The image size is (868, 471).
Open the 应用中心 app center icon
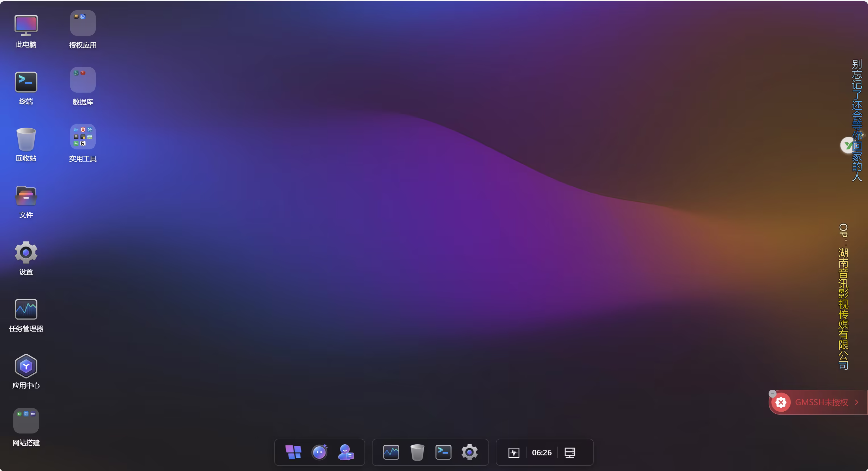(x=26, y=366)
